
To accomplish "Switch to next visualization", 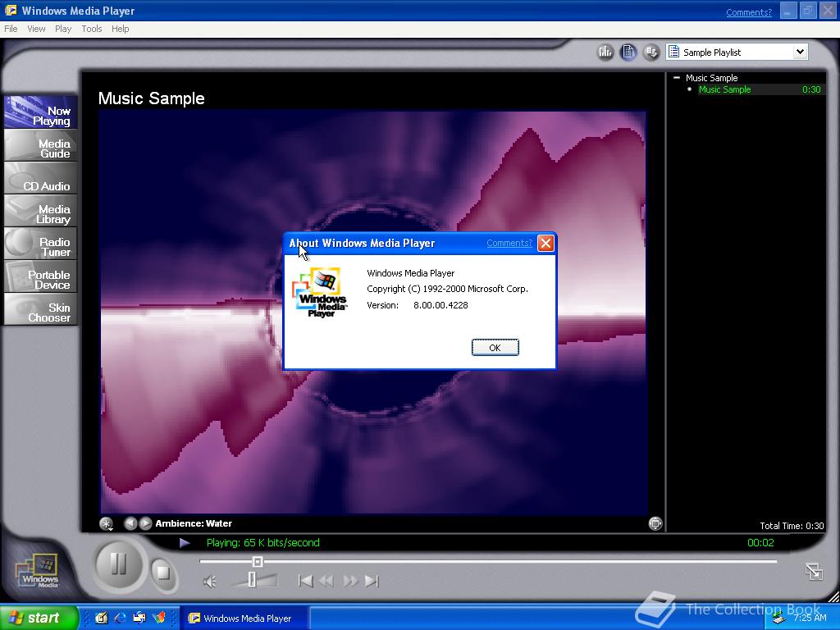I will pos(146,523).
